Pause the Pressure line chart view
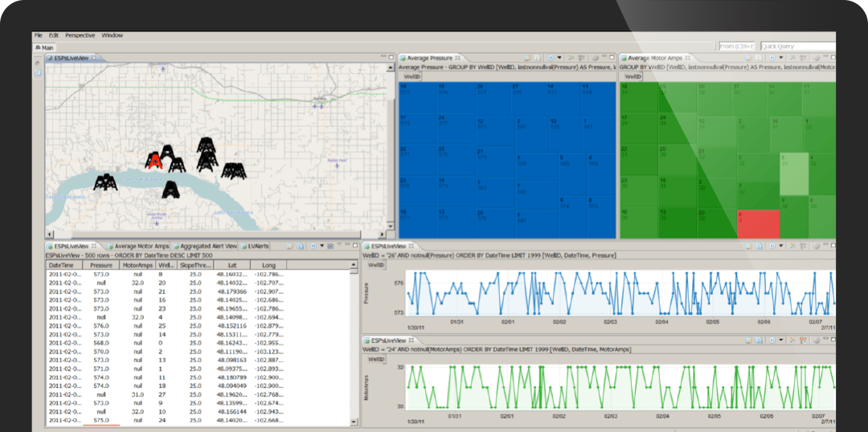 point(773,246)
